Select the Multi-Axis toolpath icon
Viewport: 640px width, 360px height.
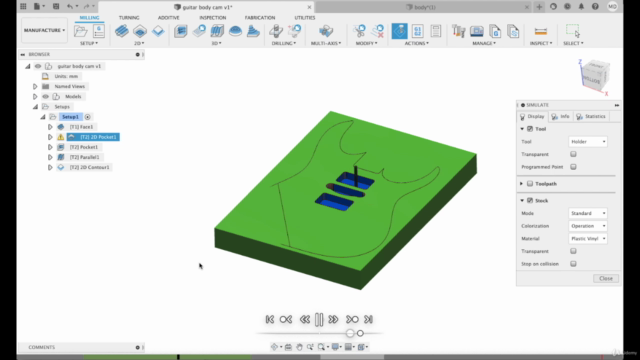click(x=326, y=31)
